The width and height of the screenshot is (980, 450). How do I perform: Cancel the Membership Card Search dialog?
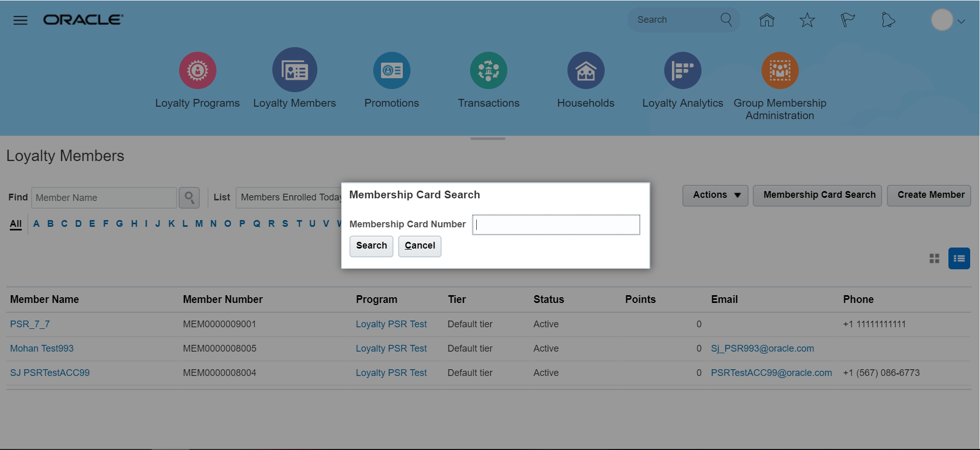420,246
